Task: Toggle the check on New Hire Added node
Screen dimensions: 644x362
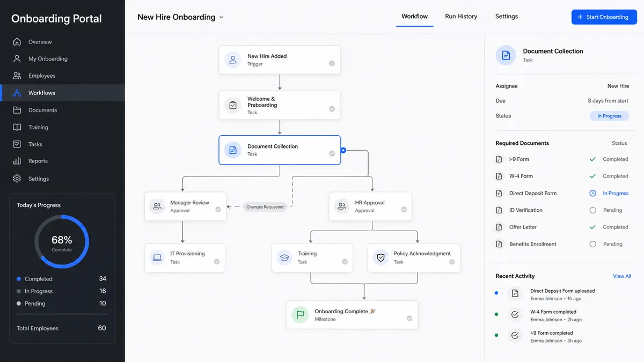Action: [x=332, y=63]
